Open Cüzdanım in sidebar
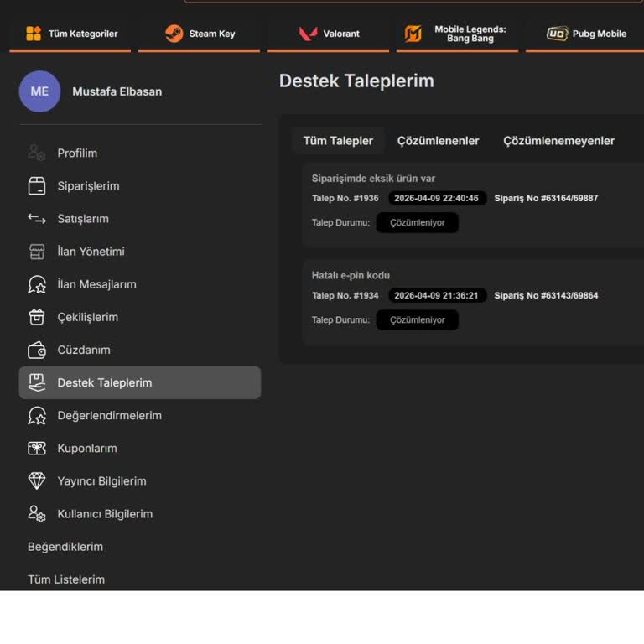This screenshot has width=644, height=644. (140, 350)
